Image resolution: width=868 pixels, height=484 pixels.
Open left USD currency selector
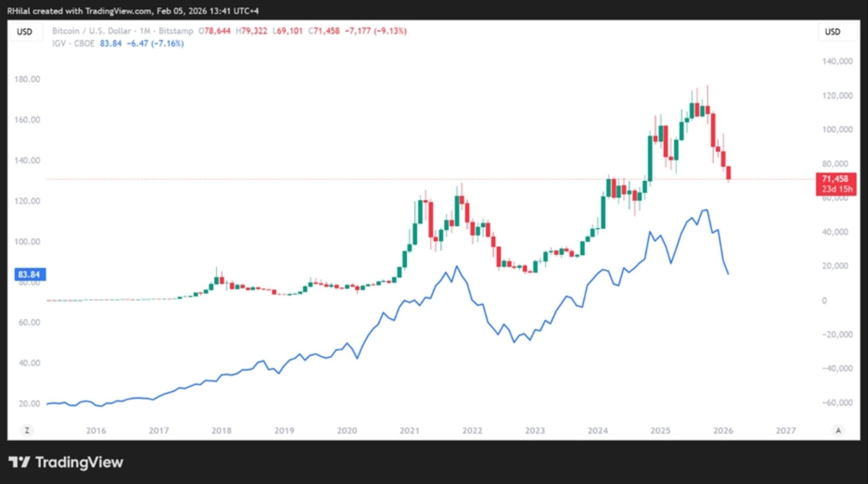click(x=24, y=32)
